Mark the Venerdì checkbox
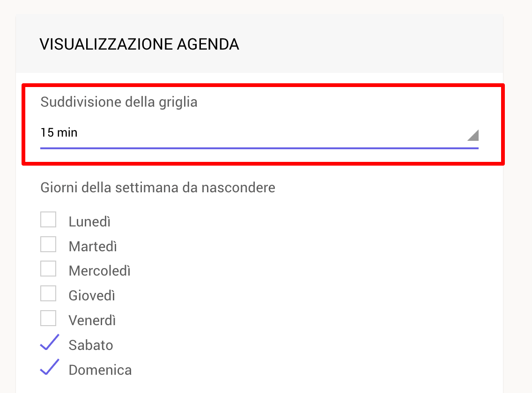 tap(48, 319)
